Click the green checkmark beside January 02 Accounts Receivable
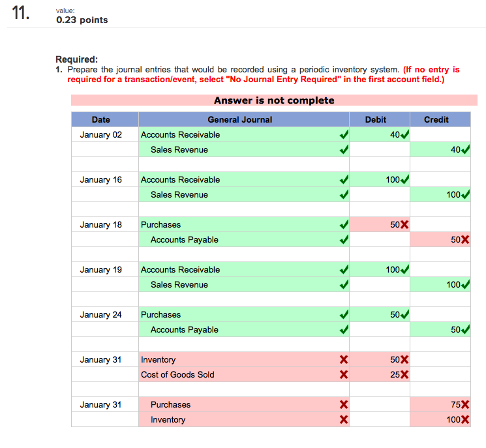This screenshot has width=486, height=448. click(344, 134)
